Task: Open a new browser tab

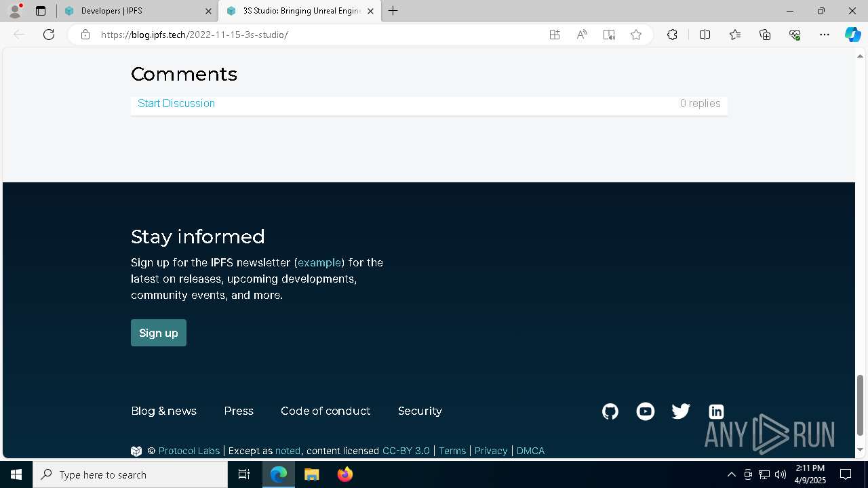Action: [393, 11]
